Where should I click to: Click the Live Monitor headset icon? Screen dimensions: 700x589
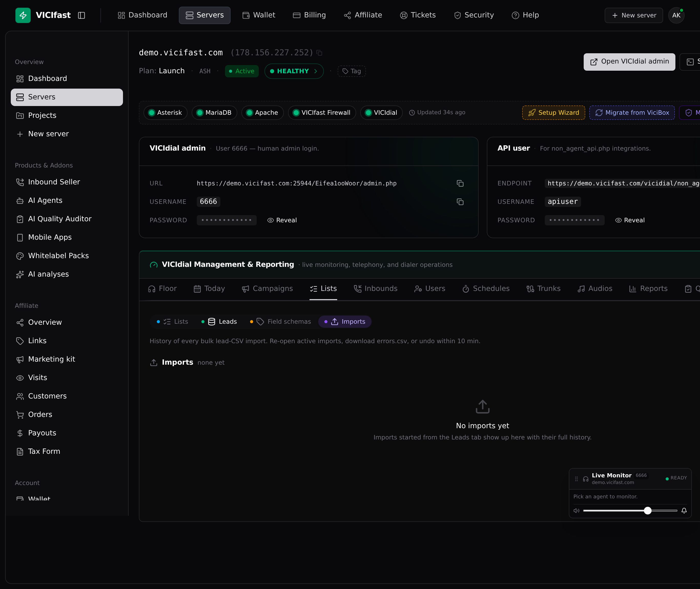click(x=586, y=479)
